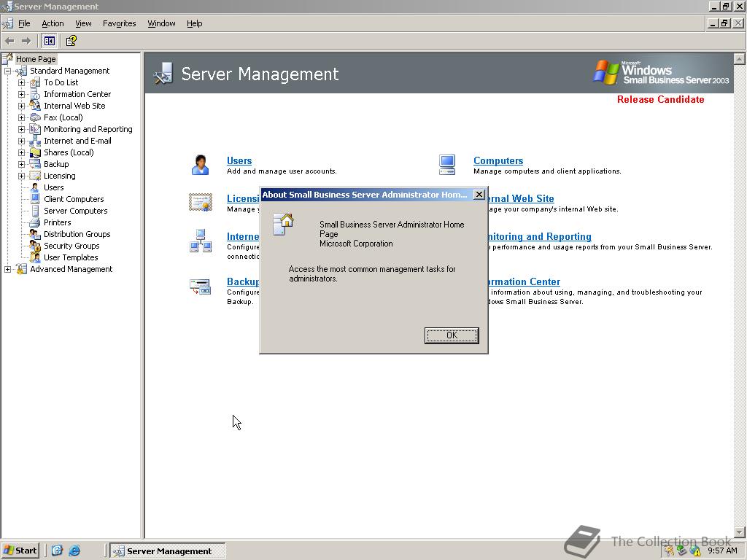
Task: Click the Monitoring and Reporting tree icon
Action: click(x=35, y=129)
